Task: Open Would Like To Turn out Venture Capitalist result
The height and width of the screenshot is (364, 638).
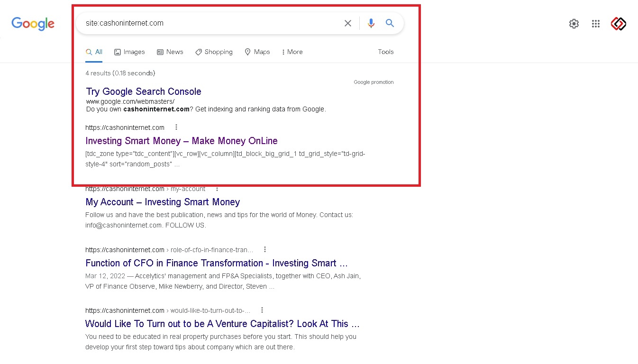Action: (222, 324)
